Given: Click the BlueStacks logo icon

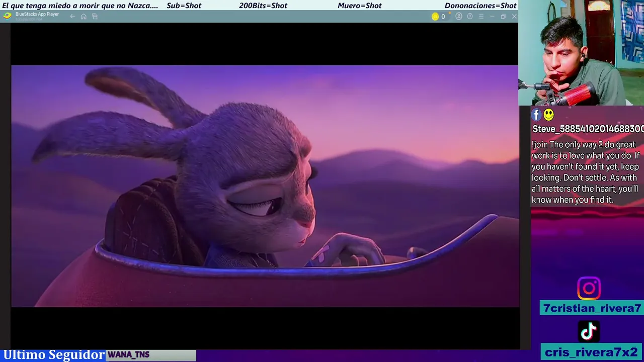Looking at the screenshot, I should (7, 16).
